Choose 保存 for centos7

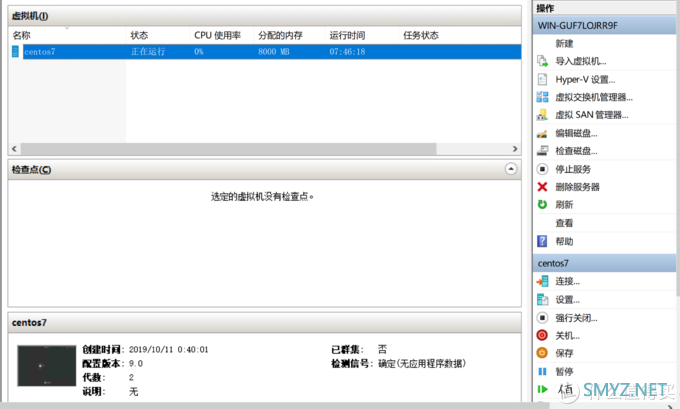pos(564,353)
